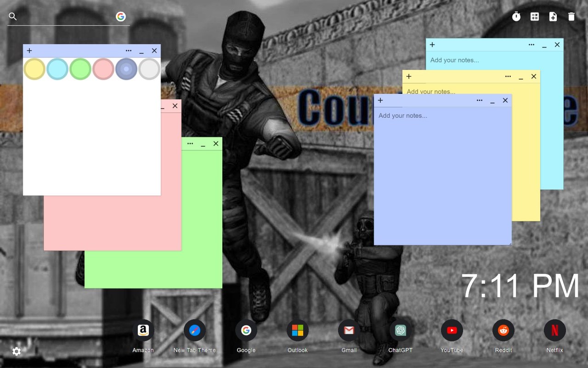Open three-dots menu on blue-purple note
Viewport: 588px width, 368px height.
coord(480,100)
